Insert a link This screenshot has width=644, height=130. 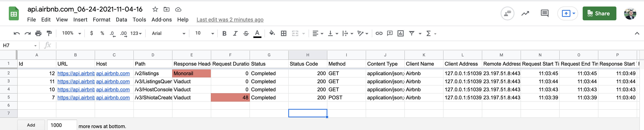[x=379, y=33]
